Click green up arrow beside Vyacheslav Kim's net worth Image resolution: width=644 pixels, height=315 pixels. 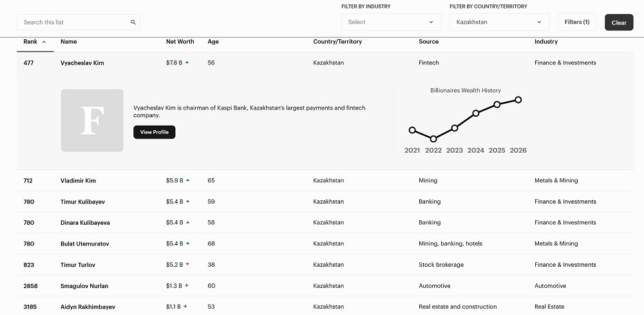(187, 63)
